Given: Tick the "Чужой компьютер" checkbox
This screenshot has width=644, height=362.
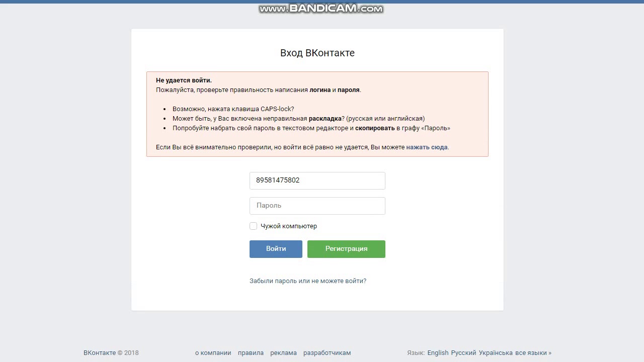Looking at the screenshot, I should pyautogui.click(x=254, y=226).
